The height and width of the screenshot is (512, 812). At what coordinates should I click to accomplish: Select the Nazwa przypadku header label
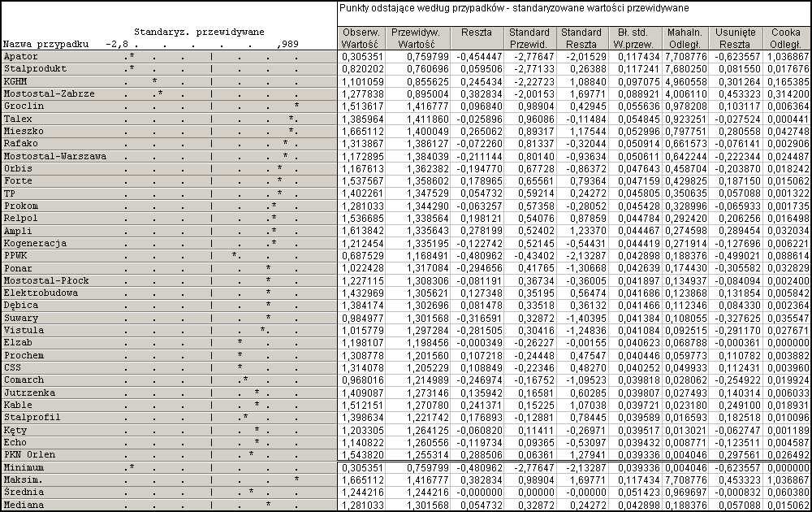coord(46,45)
